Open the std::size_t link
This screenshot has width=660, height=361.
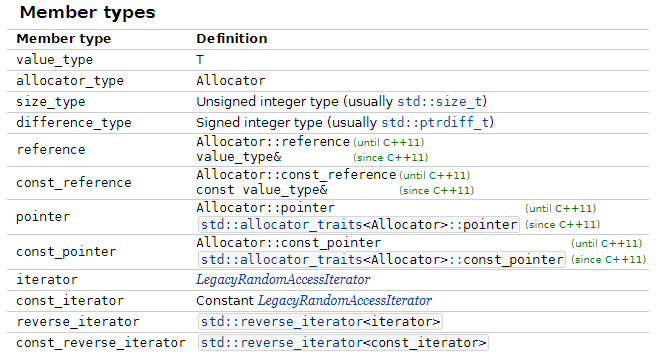coord(440,102)
